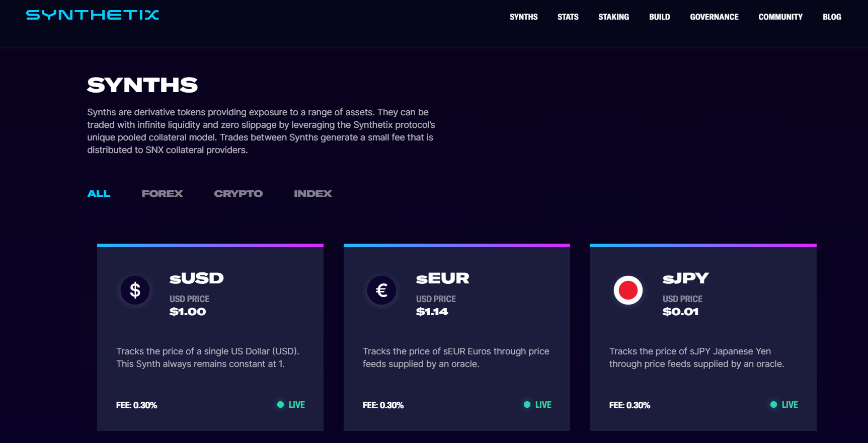Click the sEUR card title
Viewport: 868px width, 443px height.
pyautogui.click(x=442, y=278)
